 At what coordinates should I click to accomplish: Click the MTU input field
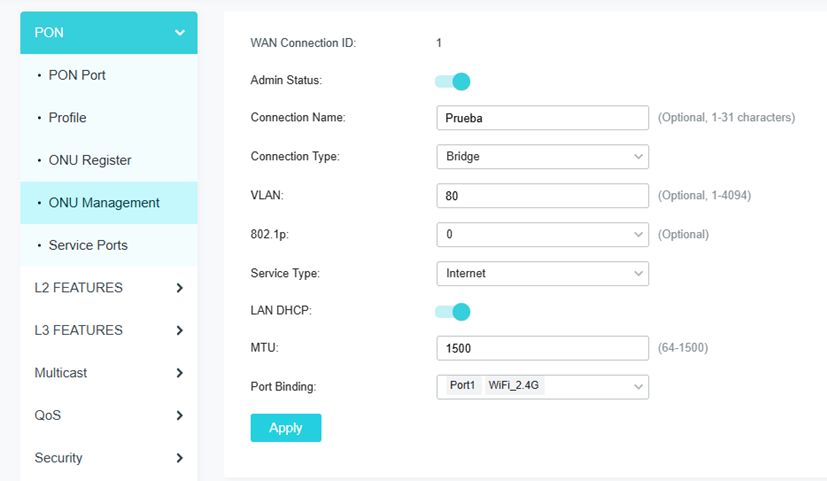pyautogui.click(x=543, y=348)
